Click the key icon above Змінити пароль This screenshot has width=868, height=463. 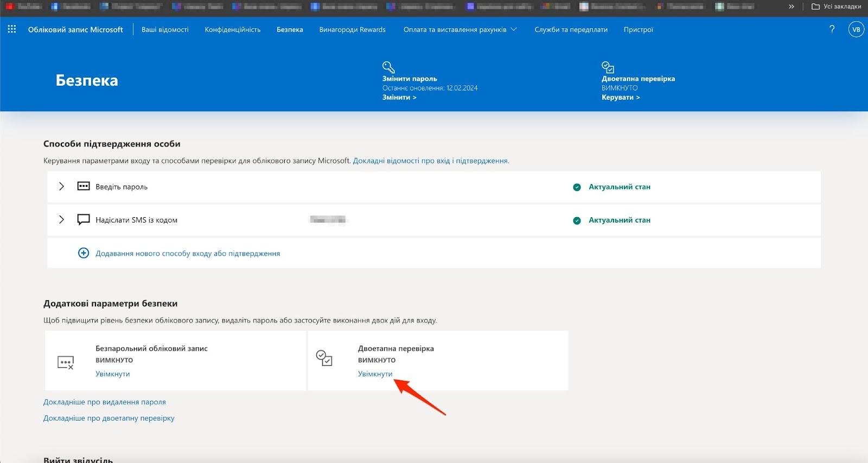tap(388, 67)
